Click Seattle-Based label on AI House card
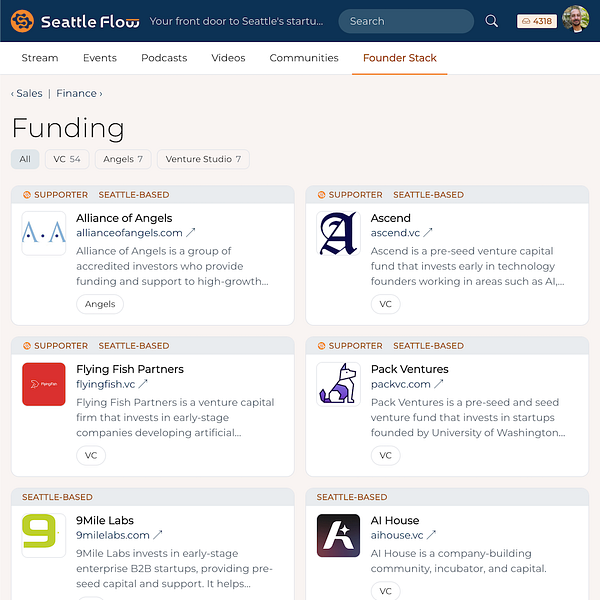The width and height of the screenshot is (600, 600). coord(352,497)
